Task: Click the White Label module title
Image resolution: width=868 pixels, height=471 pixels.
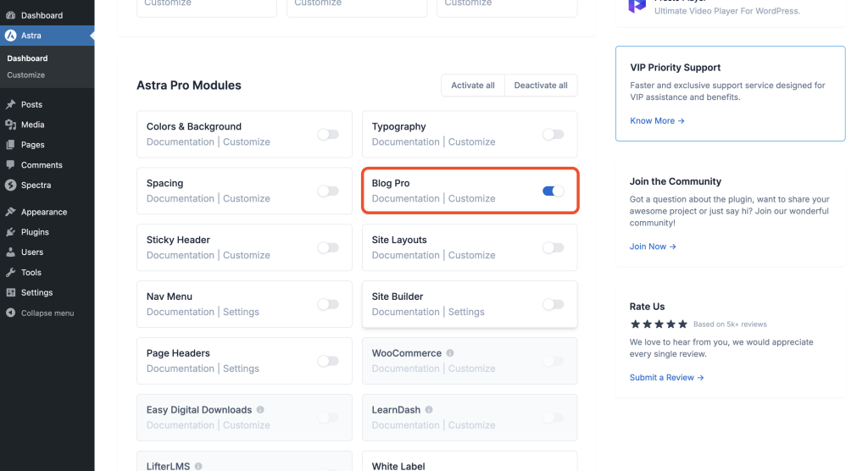Action: (x=398, y=466)
